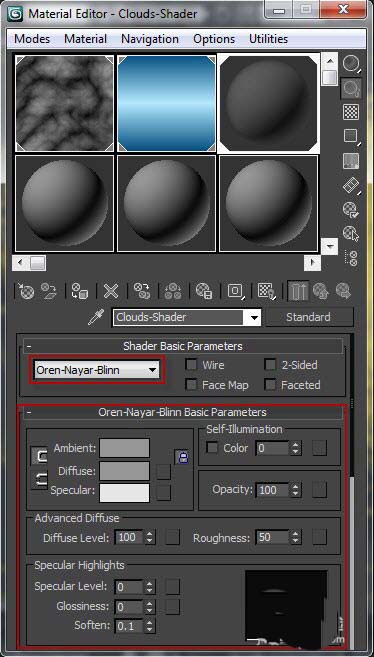374x657 pixels.
Task: Click Put Material to Scene icon
Action: point(49,291)
